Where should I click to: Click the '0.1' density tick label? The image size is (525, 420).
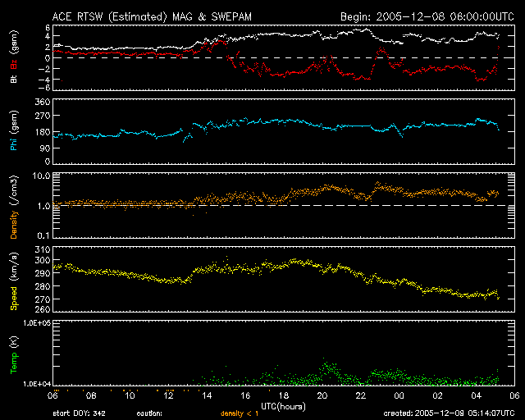coord(43,235)
